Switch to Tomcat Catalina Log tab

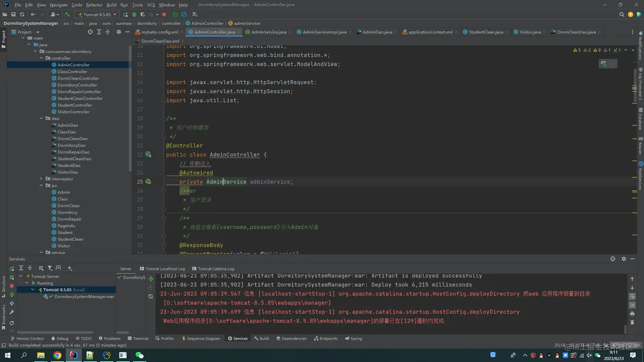pos(213,269)
